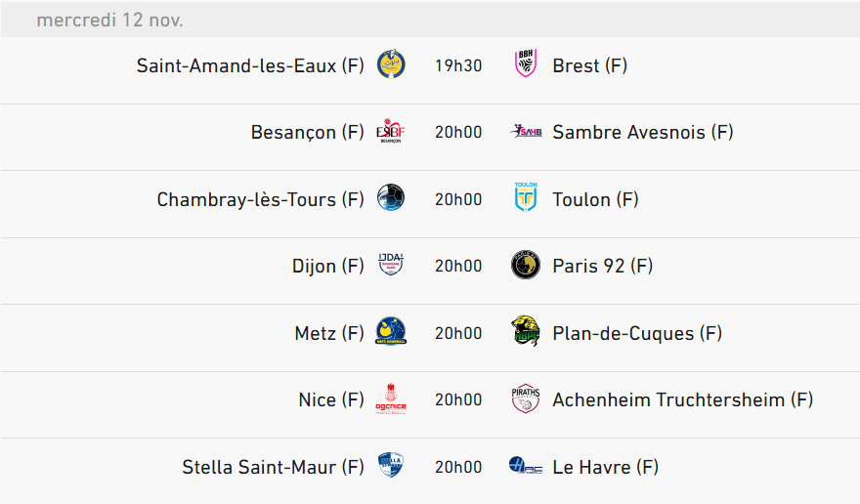Viewport: 860px width, 504px height.
Task: Open the JDA Dijon crest logo
Action: (x=391, y=265)
